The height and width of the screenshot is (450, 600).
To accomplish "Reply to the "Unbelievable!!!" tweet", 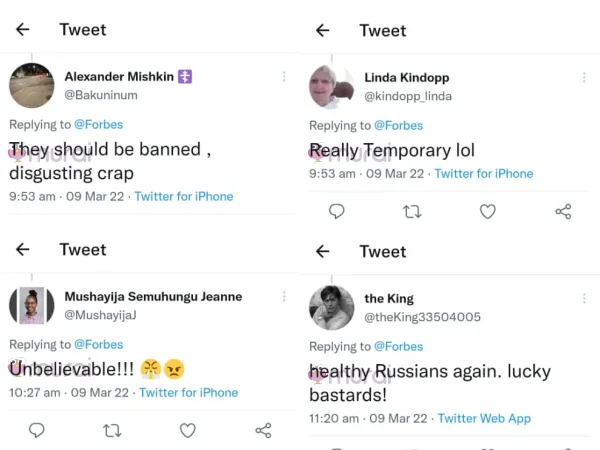I will click(37, 430).
